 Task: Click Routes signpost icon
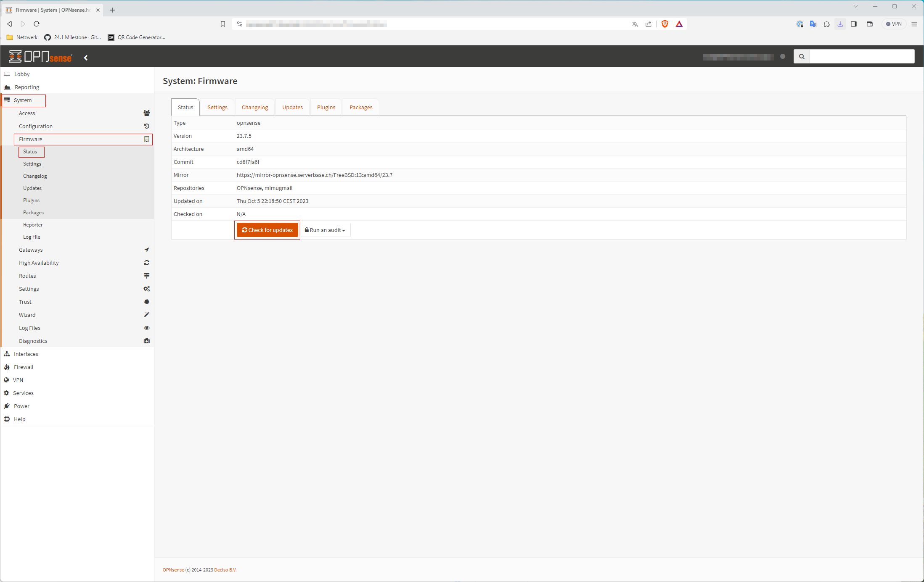[146, 276]
